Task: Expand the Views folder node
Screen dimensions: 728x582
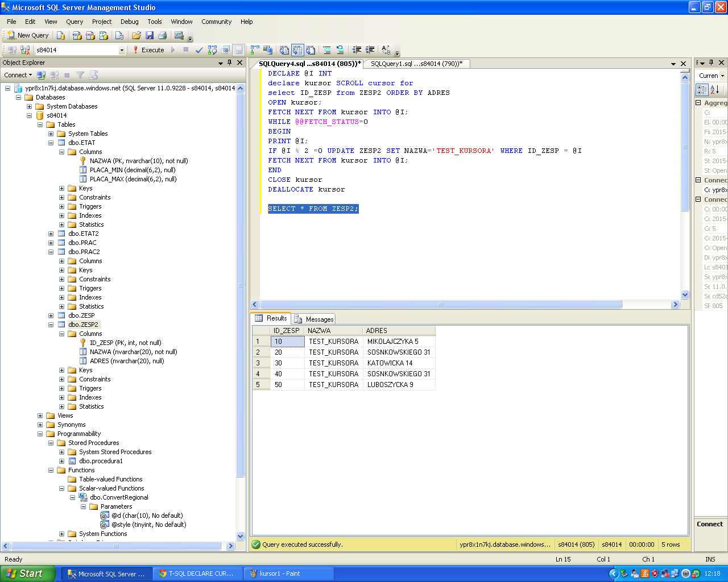Action: pos(40,415)
